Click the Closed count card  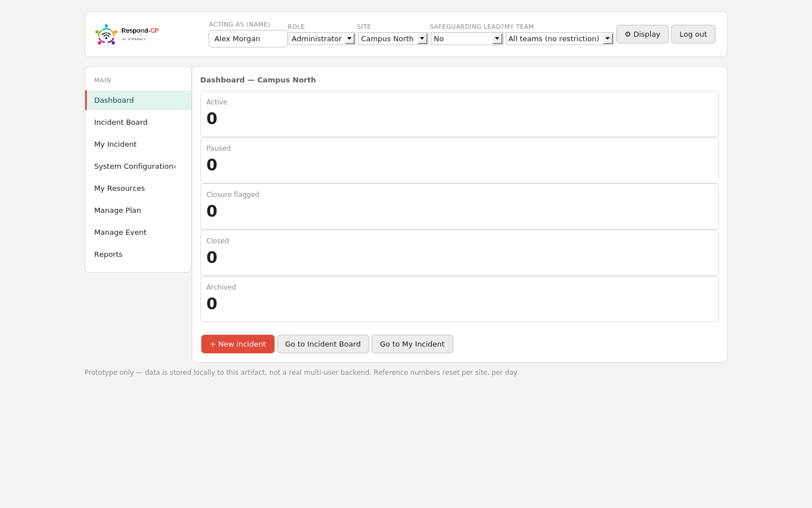coord(460,253)
